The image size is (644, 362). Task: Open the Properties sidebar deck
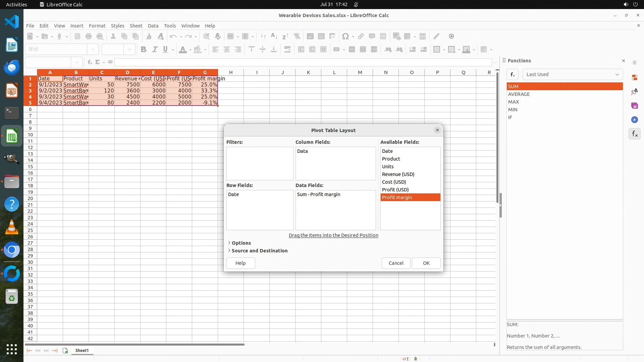[634, 77]
